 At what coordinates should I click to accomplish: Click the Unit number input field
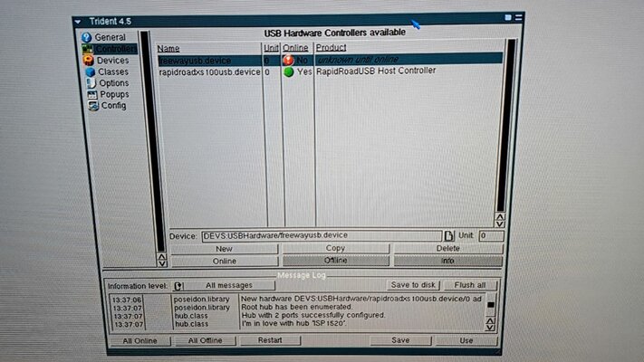(x=490, y=235)
